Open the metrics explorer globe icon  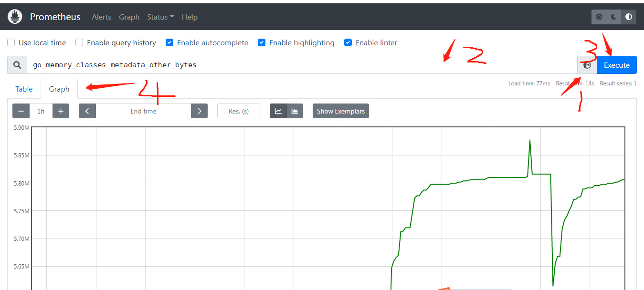(x=587, y=65)
